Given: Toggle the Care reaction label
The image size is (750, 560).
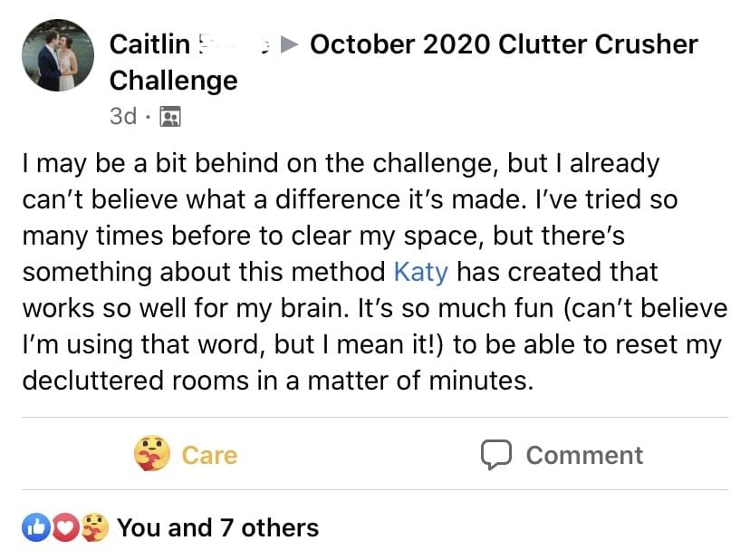Looking at the screenshot, I should click(209, 455).
